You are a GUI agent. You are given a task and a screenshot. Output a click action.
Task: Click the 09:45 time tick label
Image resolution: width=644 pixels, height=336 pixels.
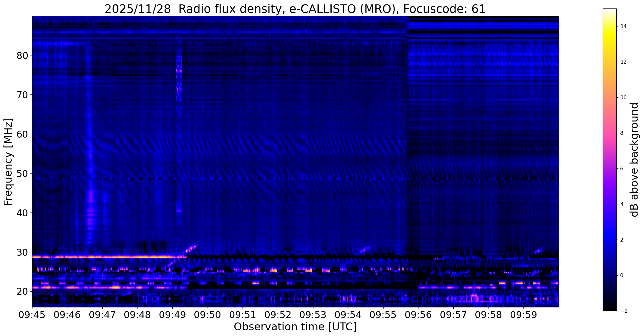(x=32, y=315)
